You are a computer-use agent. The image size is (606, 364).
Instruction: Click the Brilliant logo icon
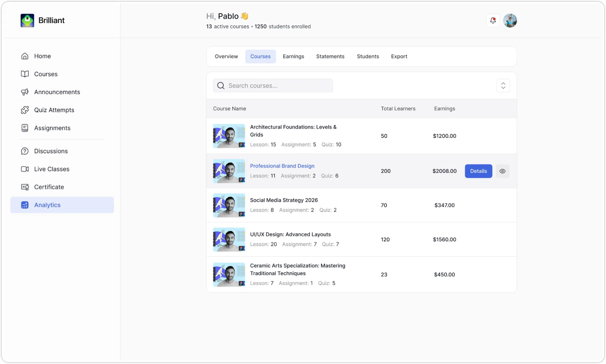click(27, 20)
